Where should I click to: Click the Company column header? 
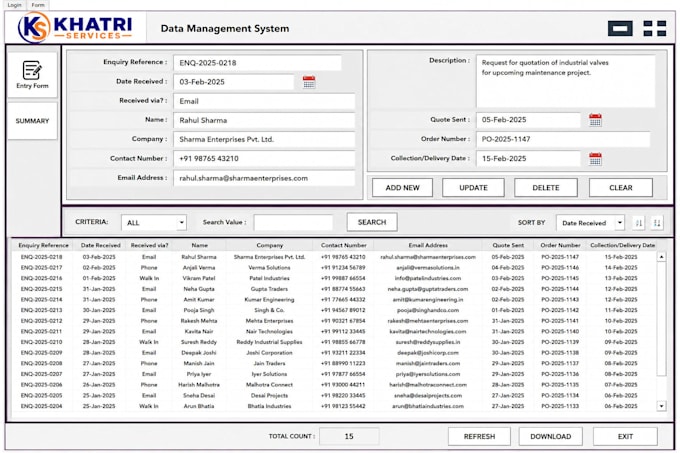[269, 245]
